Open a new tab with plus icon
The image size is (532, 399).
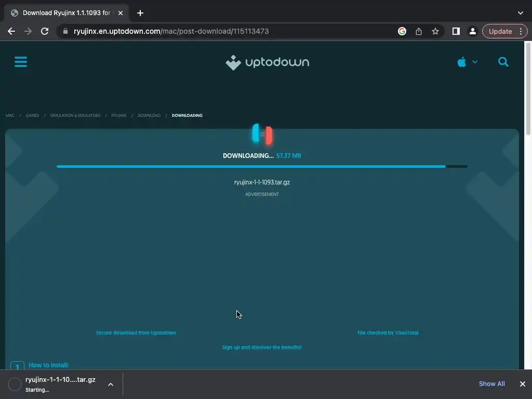140,13
